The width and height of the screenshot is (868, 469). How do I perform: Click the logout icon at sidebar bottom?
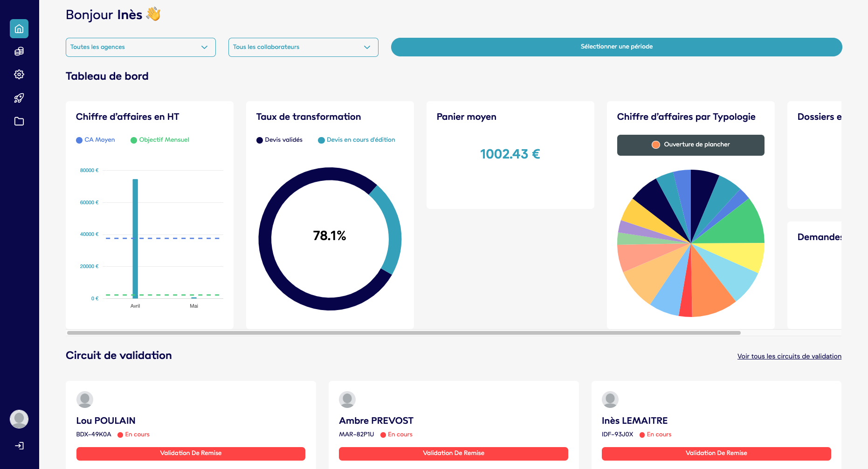(x=19, y=446)
